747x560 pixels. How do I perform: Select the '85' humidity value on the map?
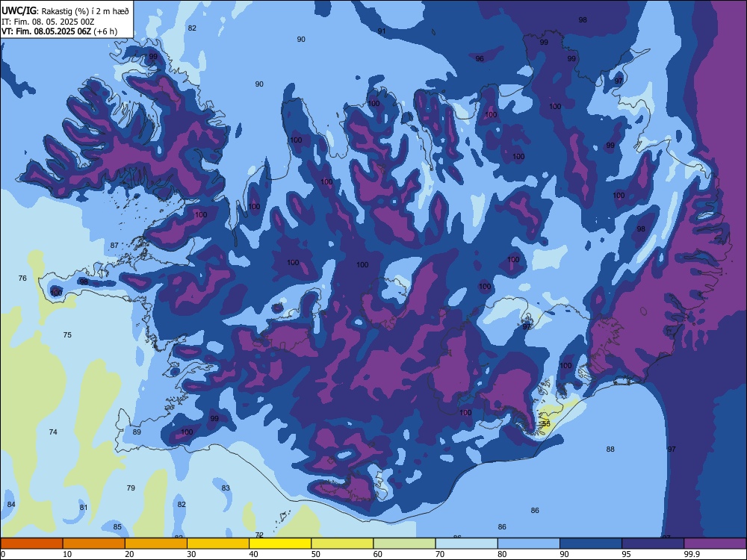(x=117, y=526)
